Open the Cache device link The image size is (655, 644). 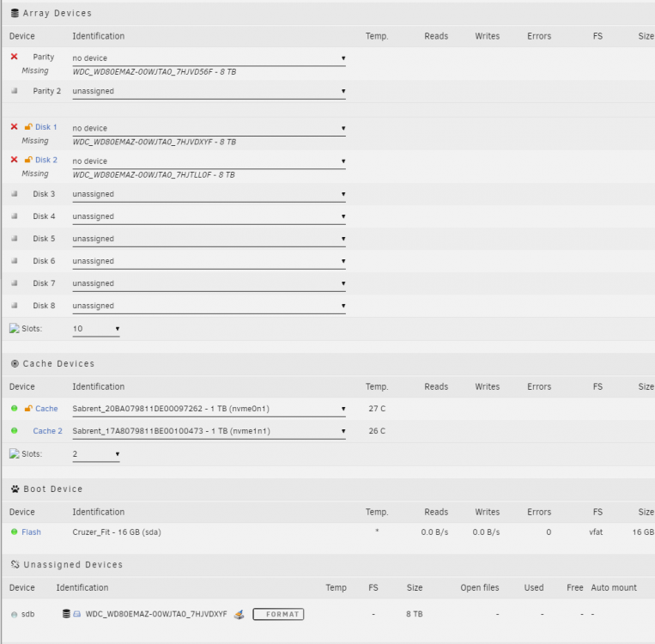point(46,409)
